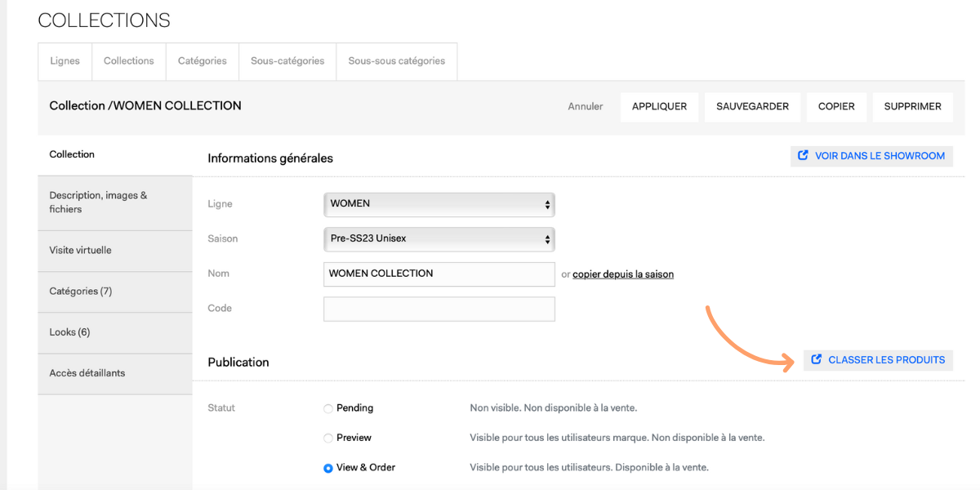Select the View & Order radio button
Viewport: 980px width, 490px height.
coord(328,469)
